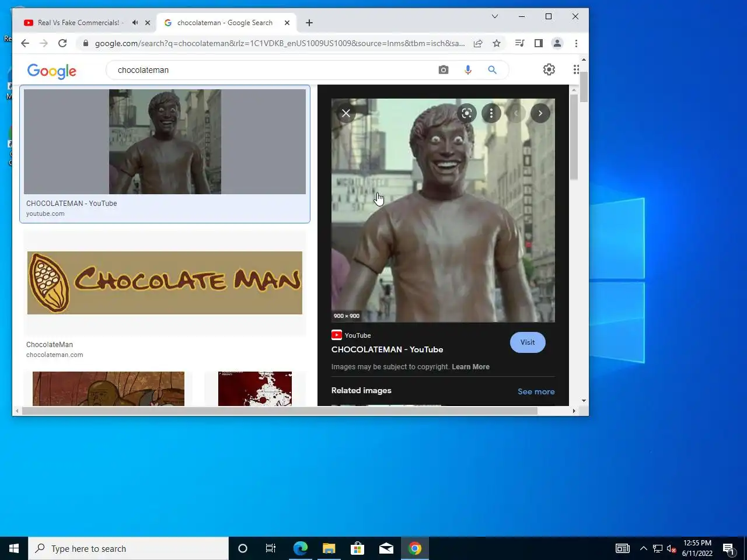Open the Windows Start menu
The image size is (747, 560).
point(14,548)
